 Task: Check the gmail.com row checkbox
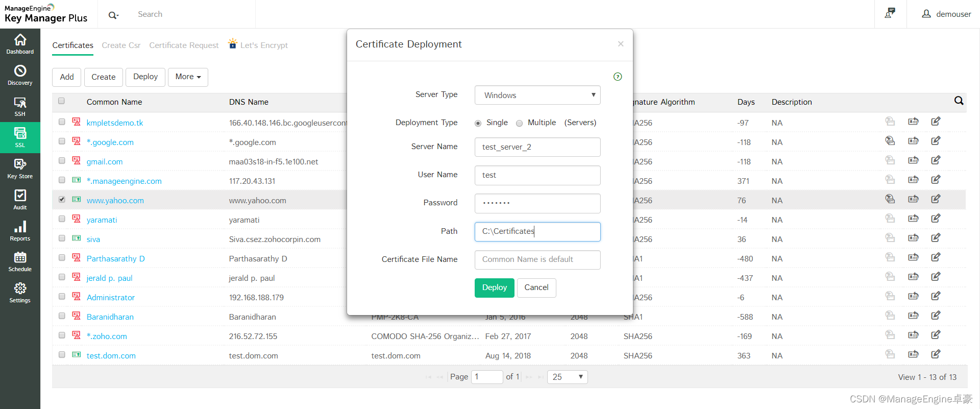click(x=62, y=161)
